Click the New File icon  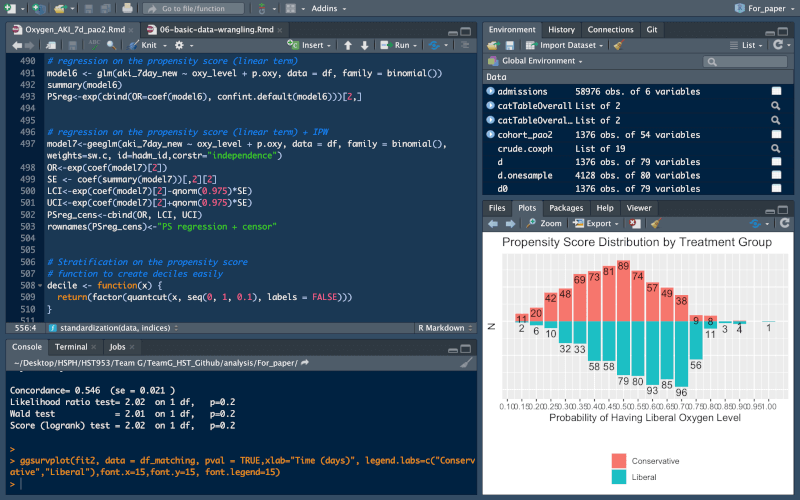click(x=10, y=8)
